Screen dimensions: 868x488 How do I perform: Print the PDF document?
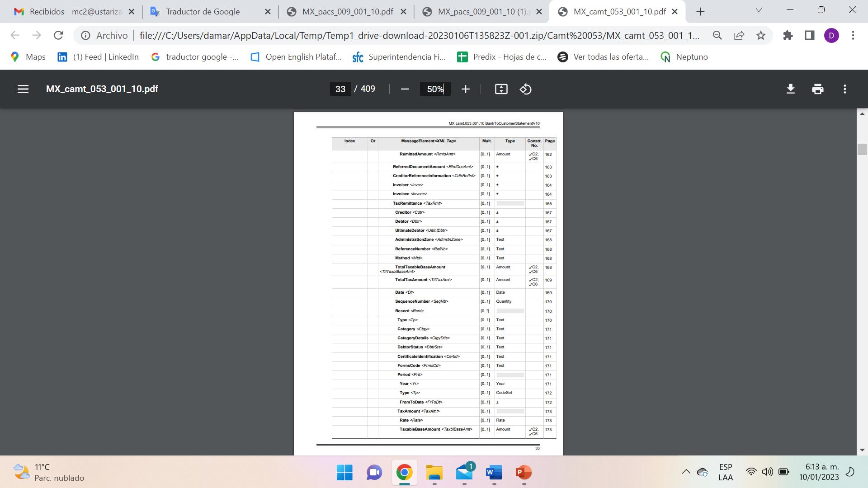817,89
